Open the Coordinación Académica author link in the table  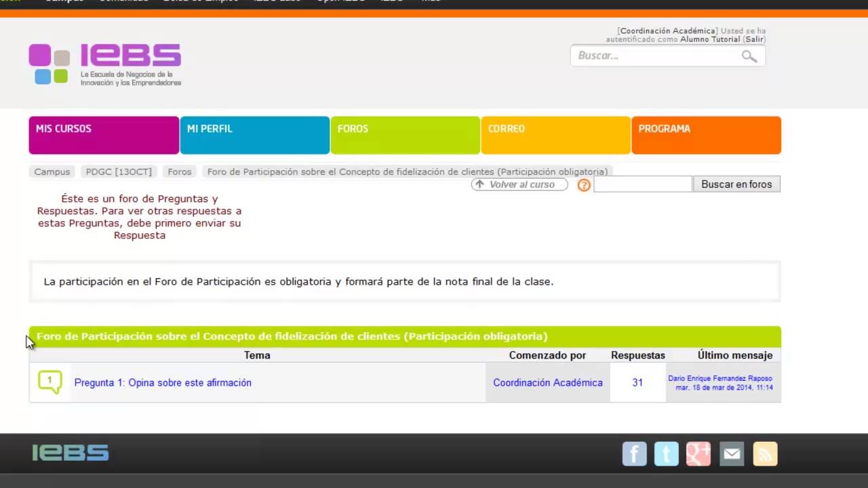click(548, 383)
